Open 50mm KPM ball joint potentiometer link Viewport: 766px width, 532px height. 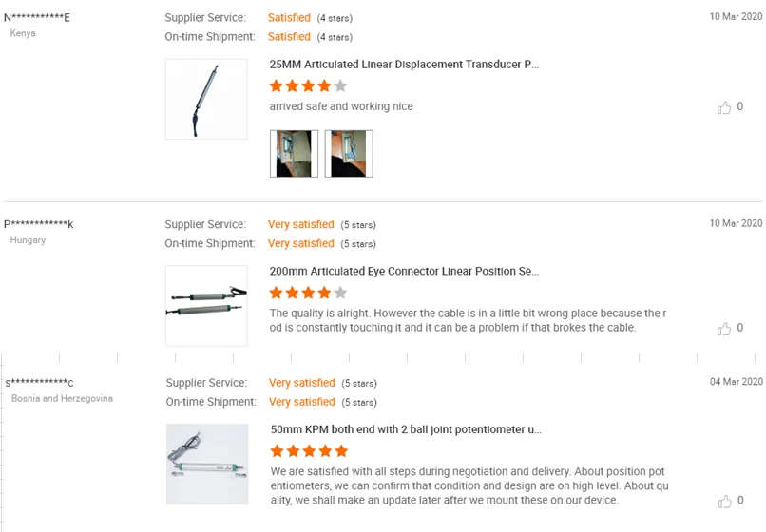(x=406, y=429)
